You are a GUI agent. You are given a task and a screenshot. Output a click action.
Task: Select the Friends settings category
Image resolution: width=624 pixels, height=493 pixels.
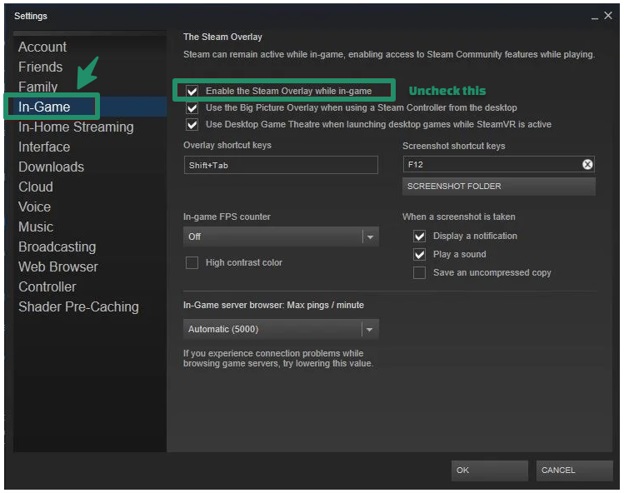click(41, 67)
